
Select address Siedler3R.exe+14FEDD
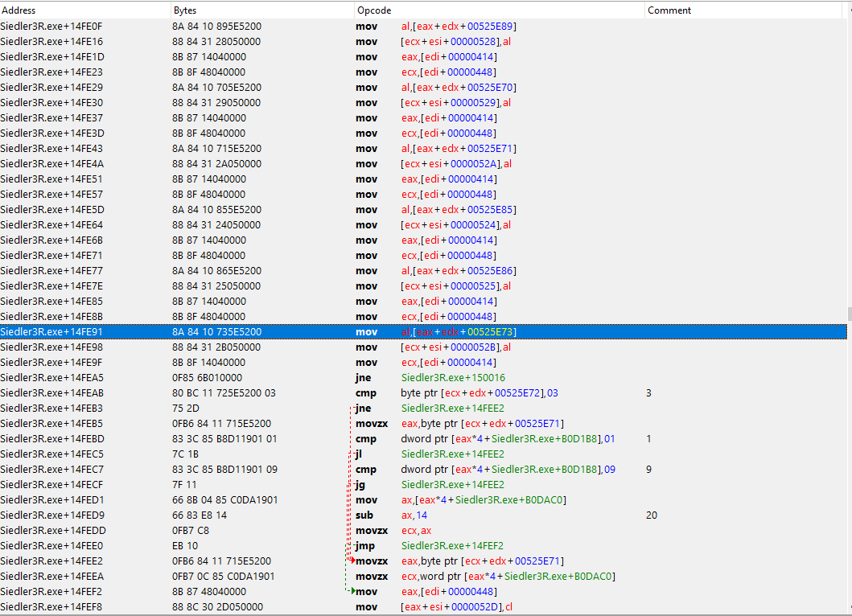(x=53, y=531)
